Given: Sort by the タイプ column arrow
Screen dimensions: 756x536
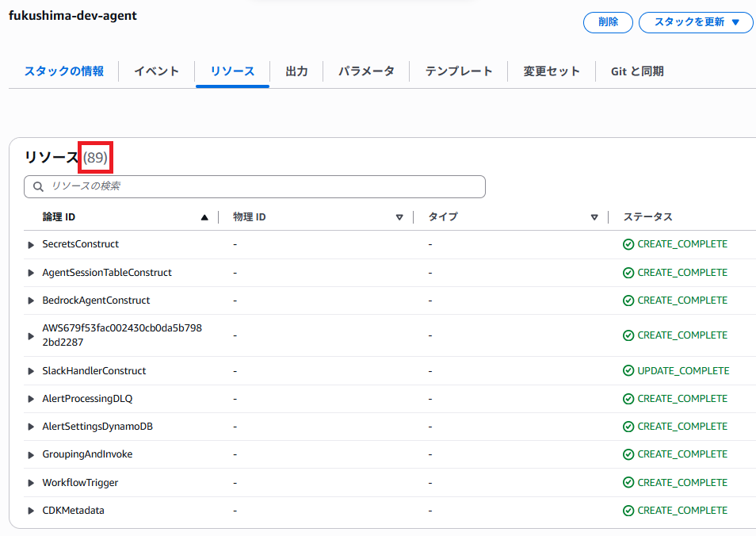Looking at the screenshot, I should pyautogui.click(x=594, y=217).
